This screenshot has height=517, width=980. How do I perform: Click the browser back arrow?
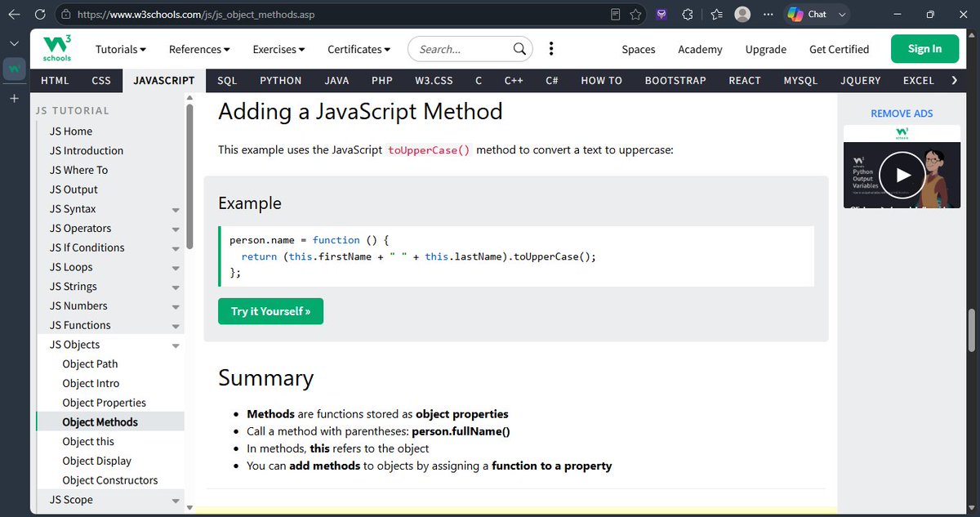tap(14, 15)
